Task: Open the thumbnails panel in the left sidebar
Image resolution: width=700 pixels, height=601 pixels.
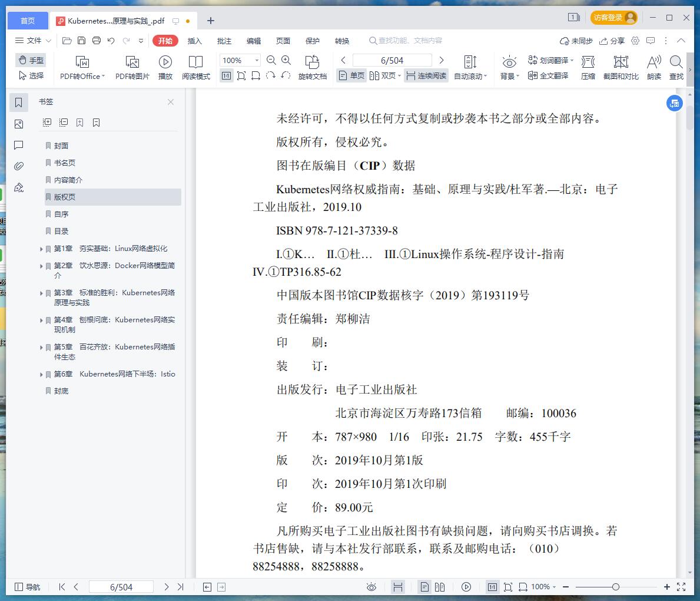Action: click(19, 124)
